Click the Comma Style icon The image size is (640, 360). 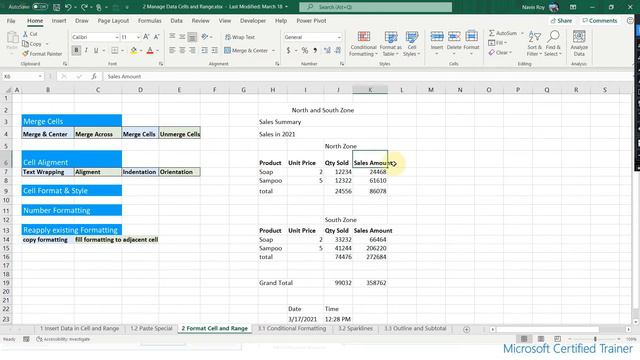(x=315, y=51)
